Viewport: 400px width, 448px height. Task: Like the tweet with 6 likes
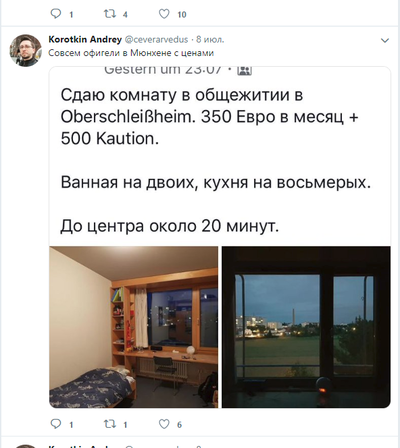click(164, 424)
